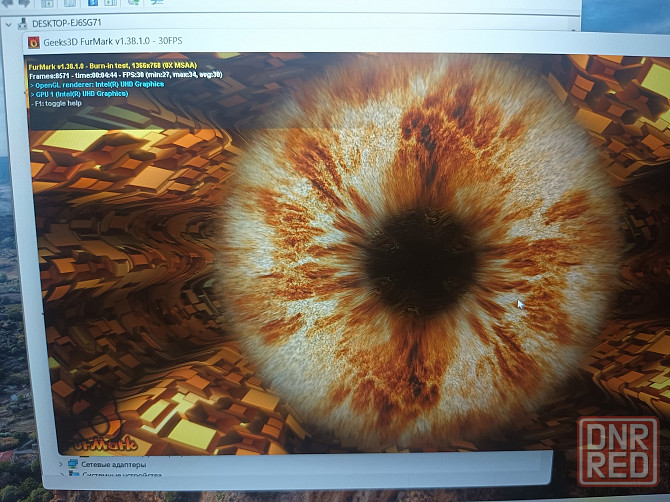Click the OpenGL renderer Intel UHD Graphics line
Image resolution: width=670 pixels, height=502 pixels.
[x=97, y=85]
